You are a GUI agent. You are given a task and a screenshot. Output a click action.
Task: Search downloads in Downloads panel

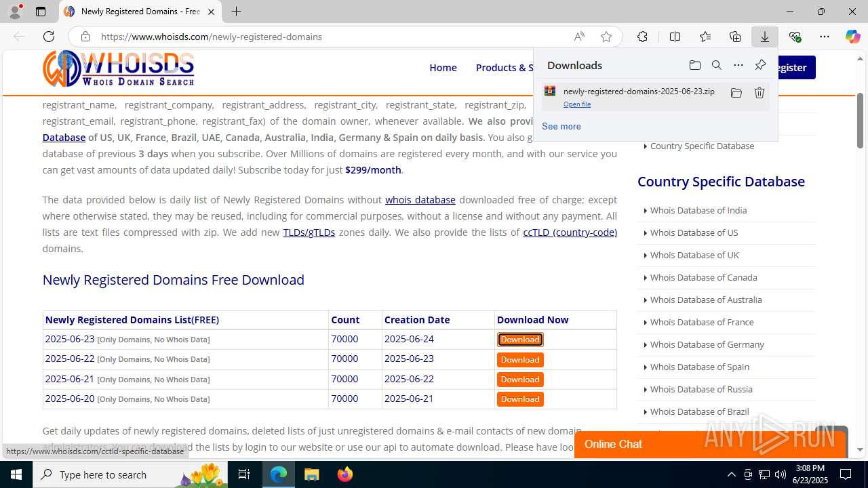click(717, 65)
